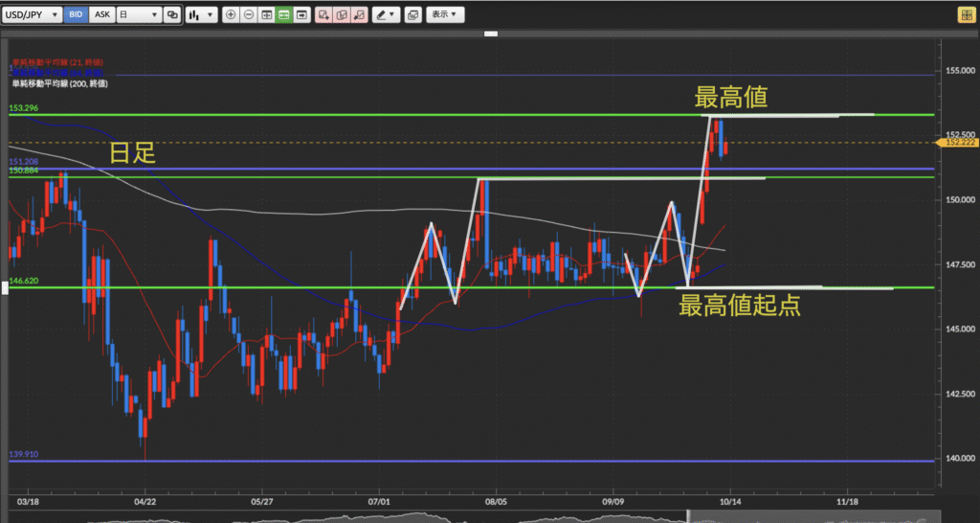980x523 pixels.
Task: Click the bottom overview chart range slider
Action: click(479, 517)
